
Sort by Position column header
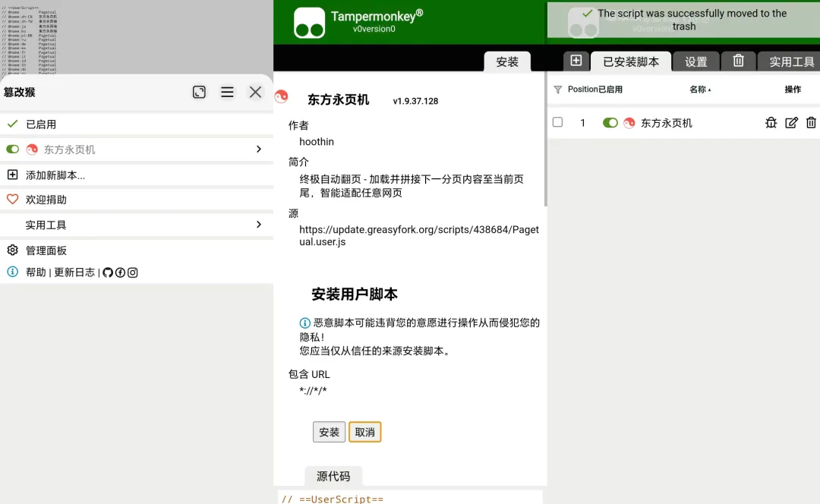[582, 90]
